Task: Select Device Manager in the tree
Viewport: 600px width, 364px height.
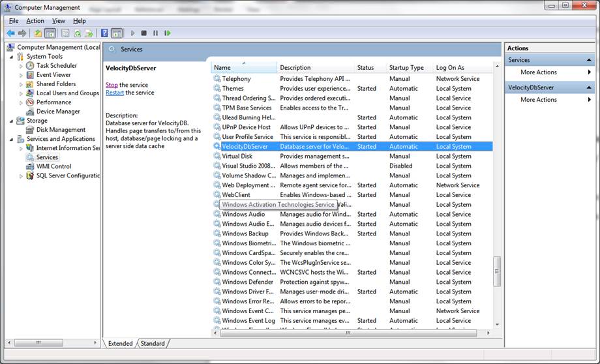Action: point(58,112)
